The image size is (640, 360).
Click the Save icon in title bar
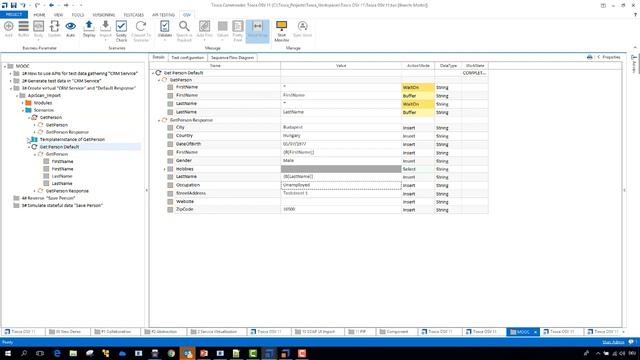[x=13, y=5]
